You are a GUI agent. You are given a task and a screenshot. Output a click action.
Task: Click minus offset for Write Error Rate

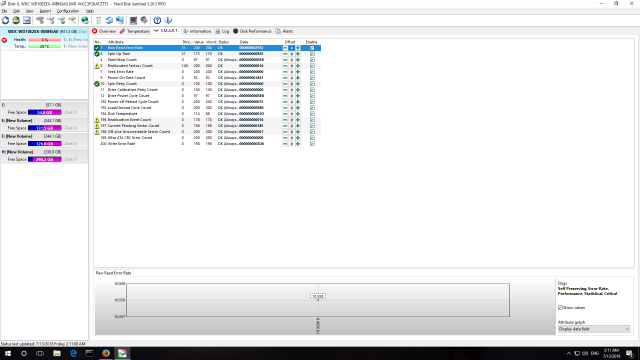(x=285, y=144)
